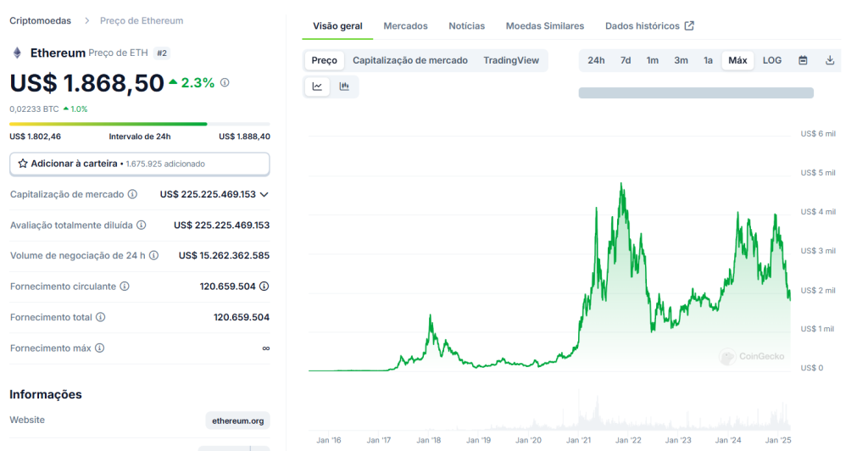Click info icon after the 120.659.504 circulating value
The image size is (868, 451).
(264, 287)
